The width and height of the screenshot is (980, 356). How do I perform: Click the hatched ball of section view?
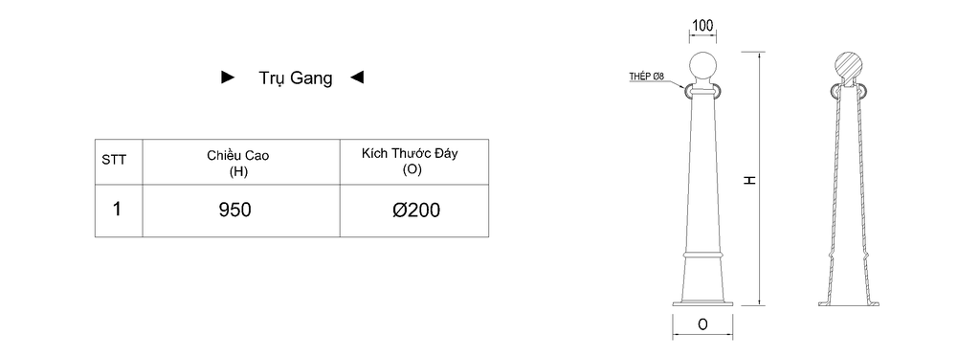848,67
